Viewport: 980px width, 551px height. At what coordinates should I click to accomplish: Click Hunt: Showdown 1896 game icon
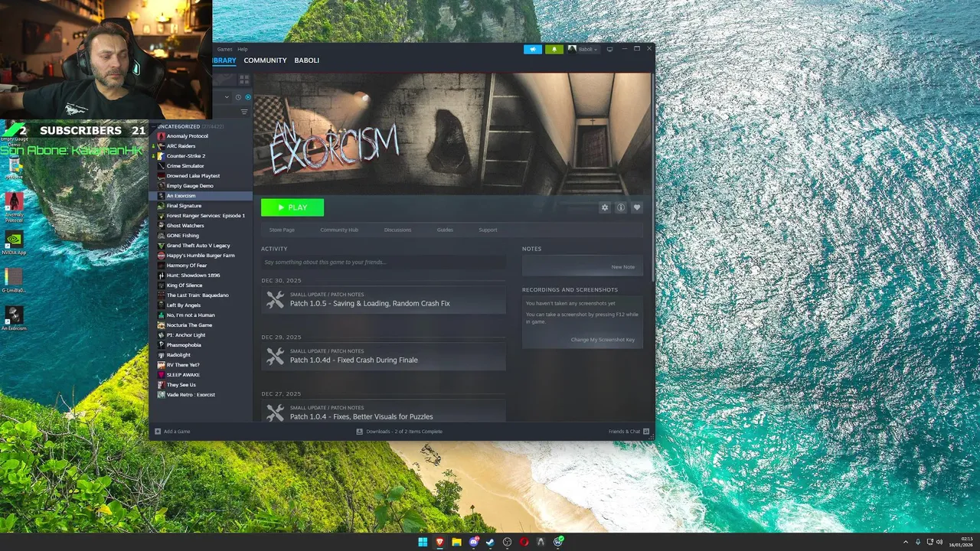click(x=161, y=275)
